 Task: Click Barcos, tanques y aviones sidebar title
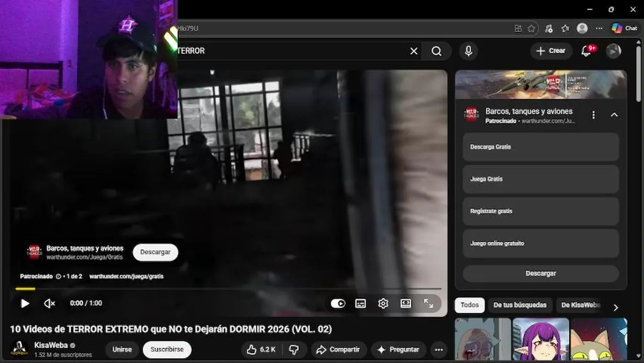tap(529, 111)
